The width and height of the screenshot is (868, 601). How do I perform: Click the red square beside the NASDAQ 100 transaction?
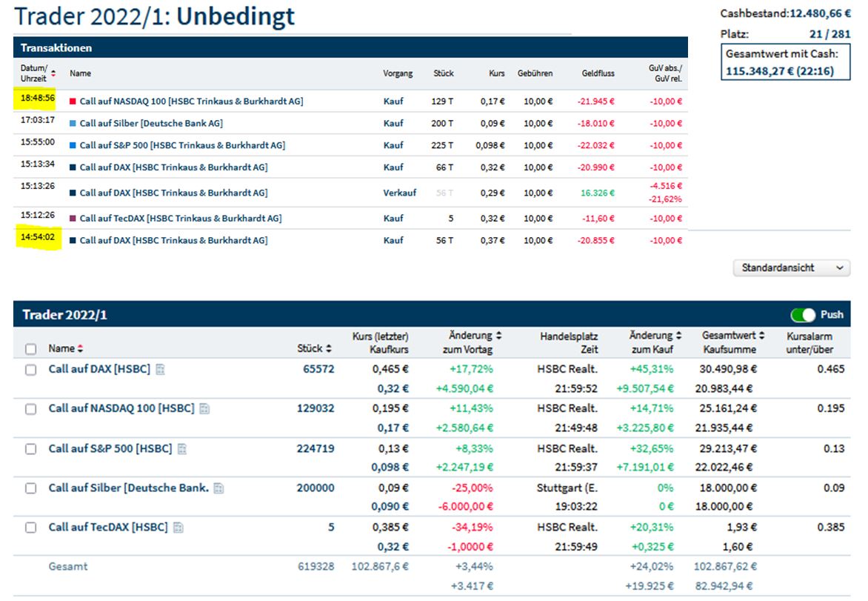73,102
